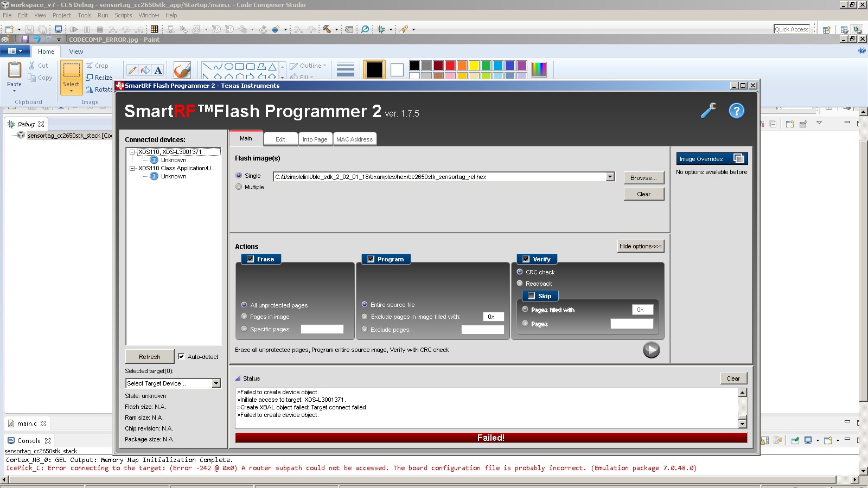Pick the red color swatch in Paint

[450, 66]
